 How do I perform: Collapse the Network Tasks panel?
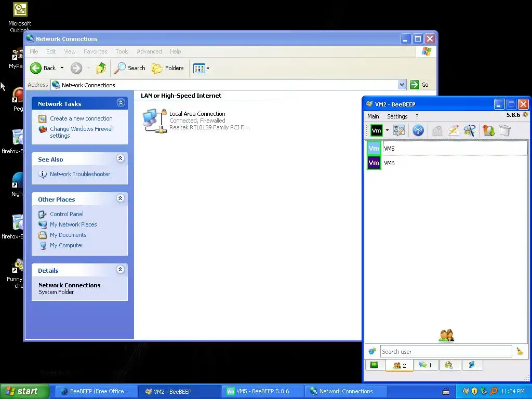tap(121, 103)
